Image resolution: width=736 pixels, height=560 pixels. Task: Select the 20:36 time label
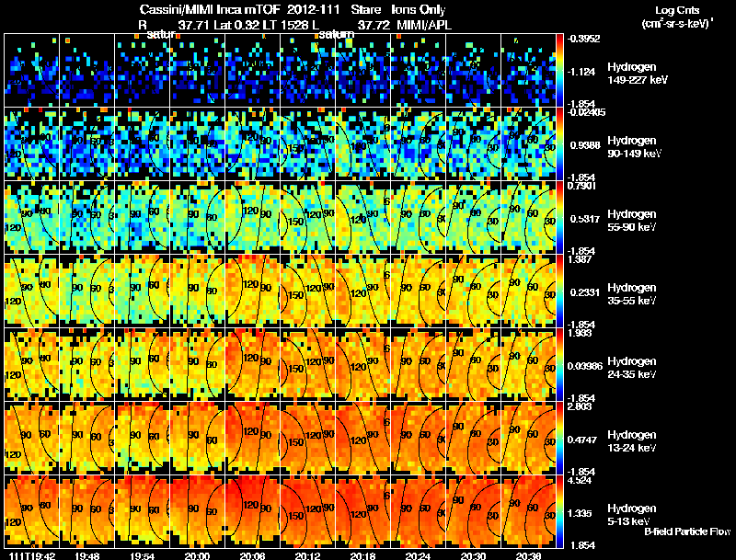point(528,555)
